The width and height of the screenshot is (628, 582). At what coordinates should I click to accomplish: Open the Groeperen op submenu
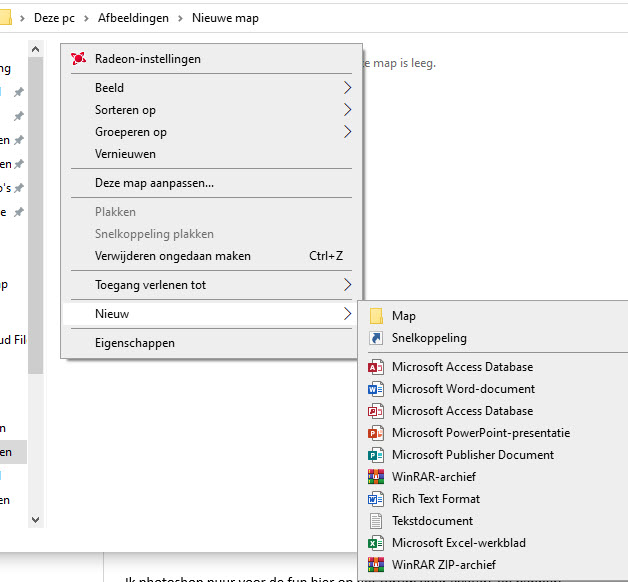(x=347, y=132)
